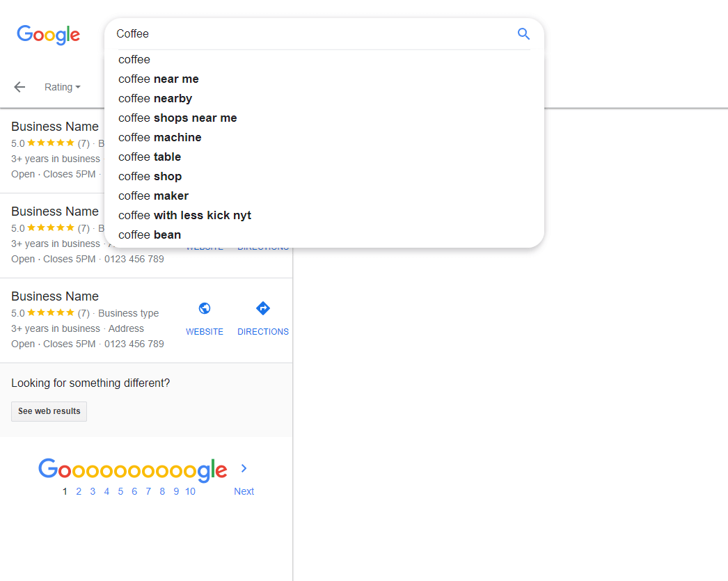Click the Google logo at top
The width and height of the screenshot is (728, 581).
(48, 35)
